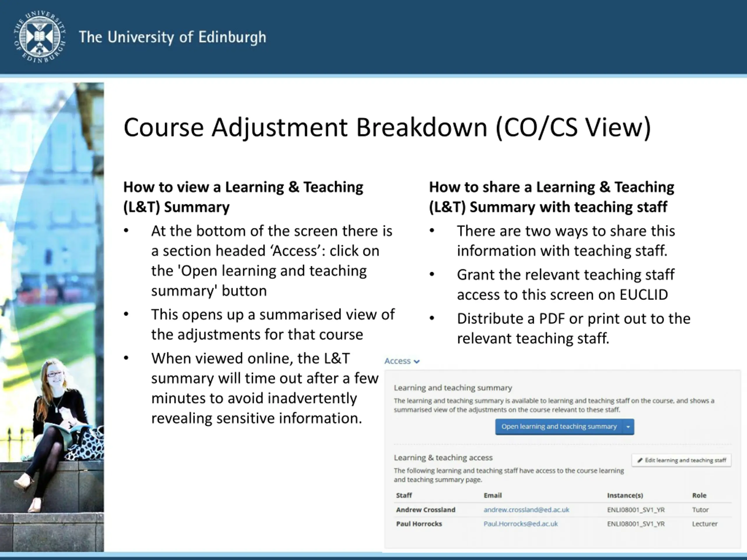Select the Paul Horrocks staff name

[x=419, y=524]
